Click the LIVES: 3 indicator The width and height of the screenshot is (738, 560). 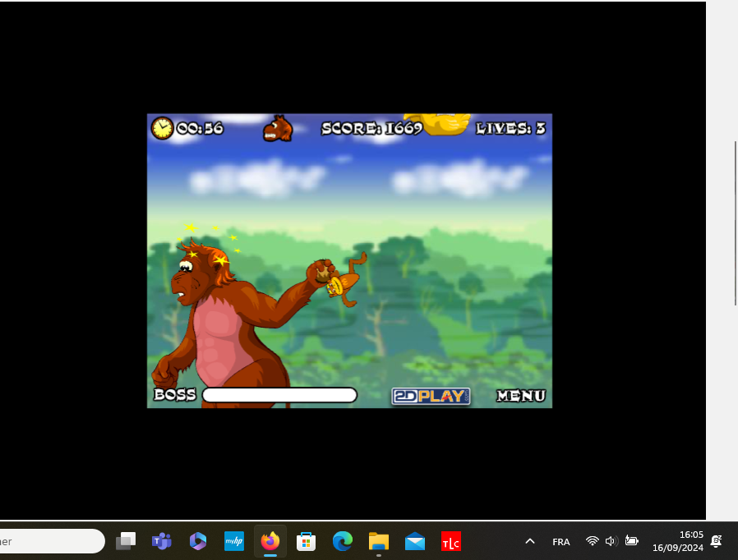point(510,129)
